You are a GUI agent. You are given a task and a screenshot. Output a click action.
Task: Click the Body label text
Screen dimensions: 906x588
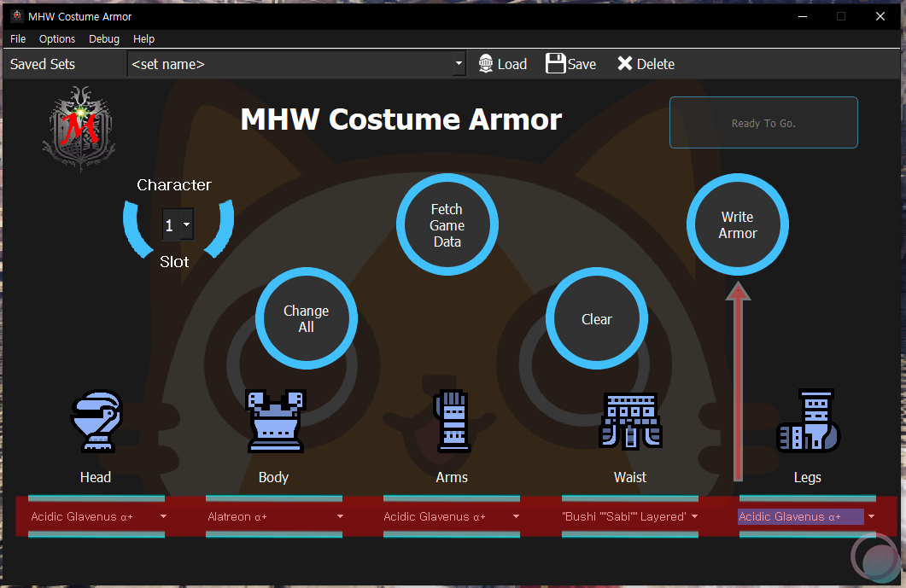(273, 477)
